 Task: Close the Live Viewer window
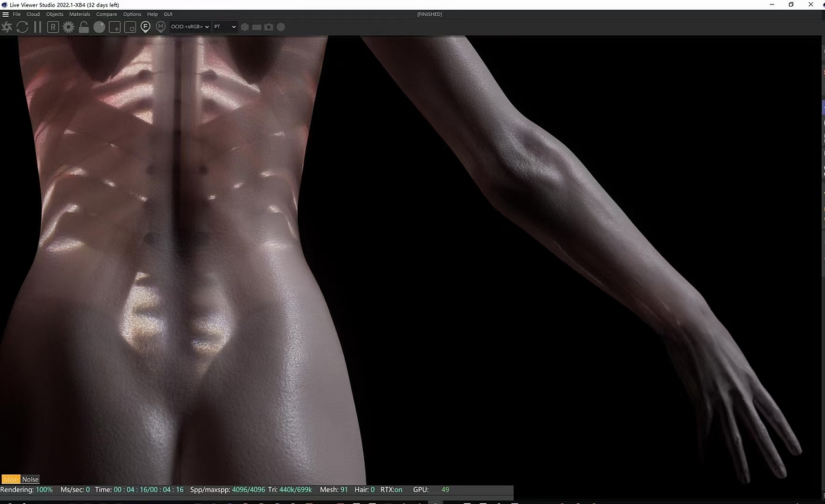coord(811,5)
